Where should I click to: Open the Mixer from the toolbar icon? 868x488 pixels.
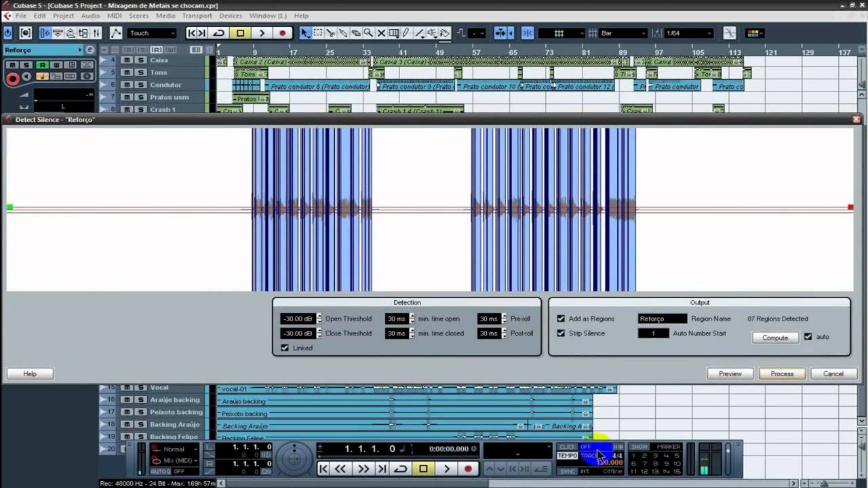point(96,33)
